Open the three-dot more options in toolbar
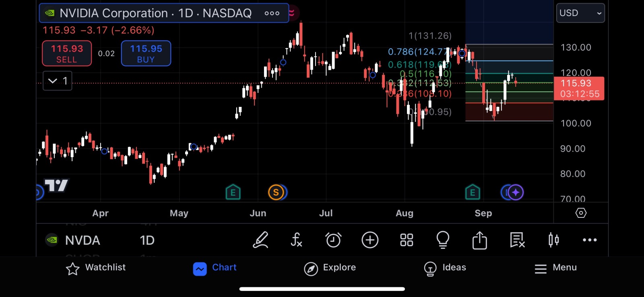This screenshot has height=297, width=644. [x=590, y=240]
